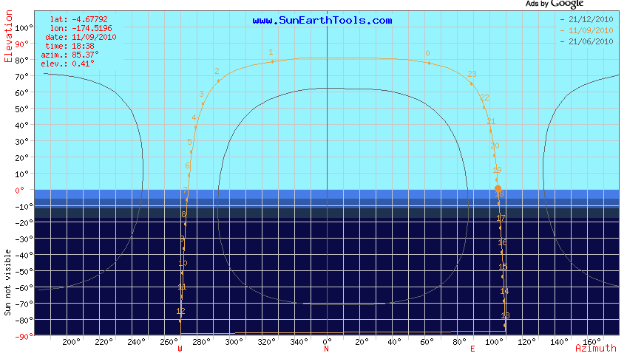The width and height of the screenshot is (644, 356).
Task: Click the 160° azimuth axis label
Action: click(592, 342)
